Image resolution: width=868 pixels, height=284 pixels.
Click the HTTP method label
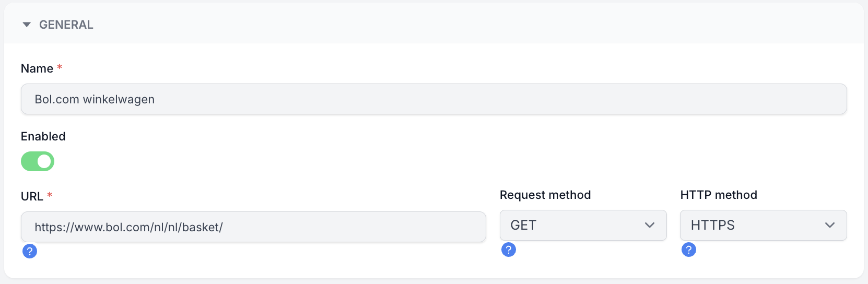coord(719,195)
